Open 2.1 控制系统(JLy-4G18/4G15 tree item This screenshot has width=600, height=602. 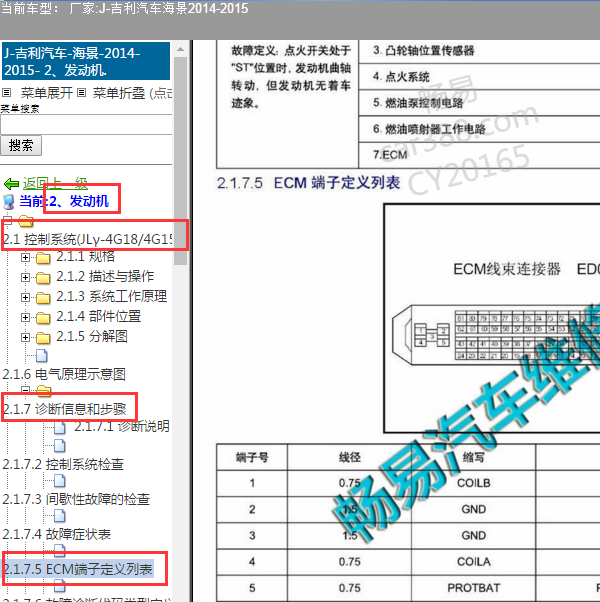[x=88, y=239]
